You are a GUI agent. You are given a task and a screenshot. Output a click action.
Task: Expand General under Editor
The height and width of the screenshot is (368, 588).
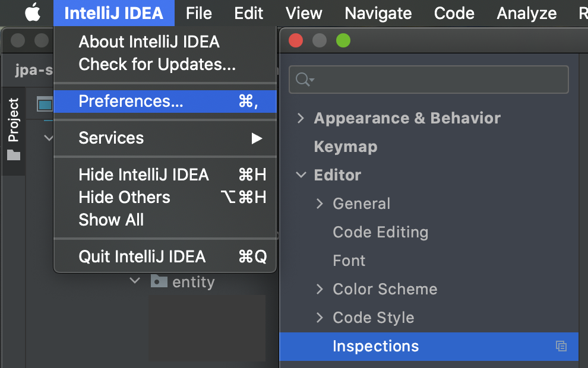(x=319, y=204)
